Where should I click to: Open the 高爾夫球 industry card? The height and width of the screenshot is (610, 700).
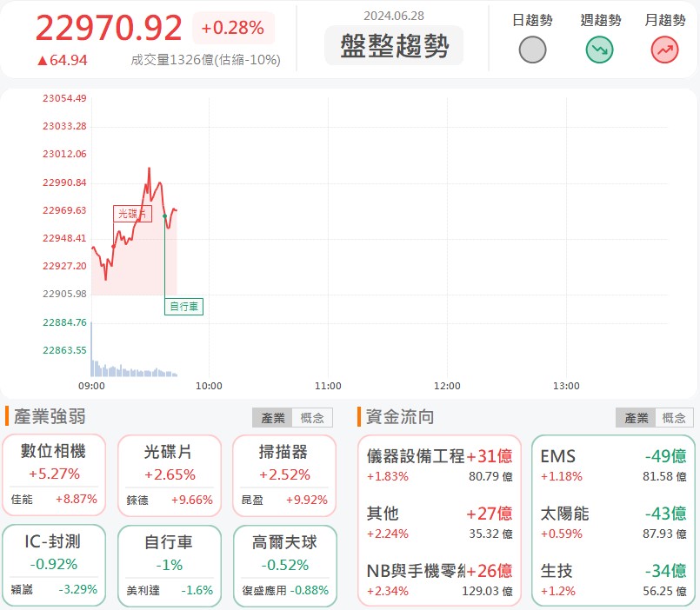point(284,567)
